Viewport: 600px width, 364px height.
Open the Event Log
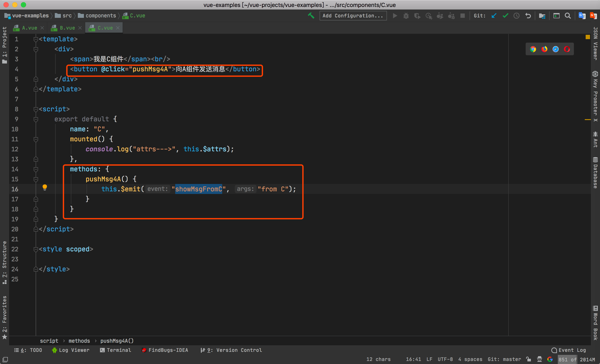(569, 350)
